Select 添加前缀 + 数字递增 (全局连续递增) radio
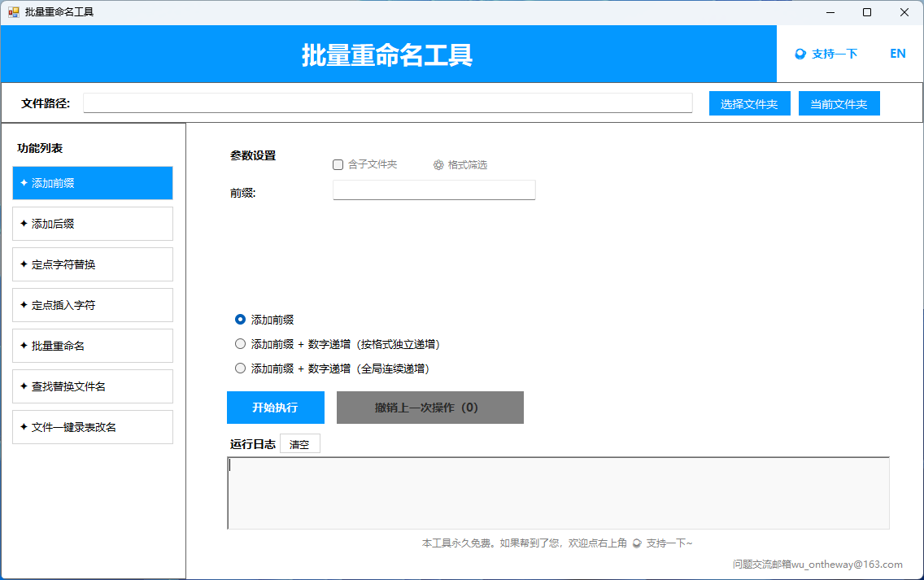The width and height of the screenshot is (924, 580). tap(241, 368)
